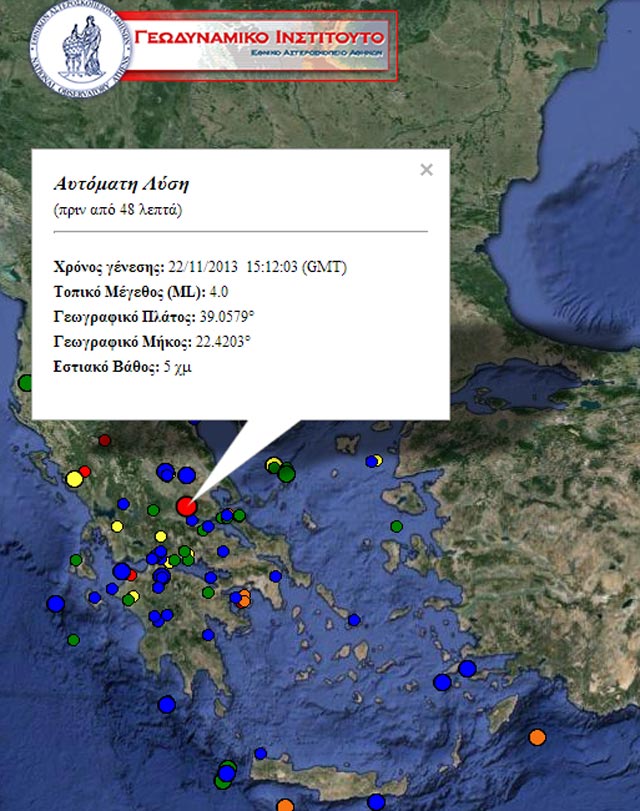Click the Αυτόματη Λύση popup title
640x811 pixels.
(x=120, y=184)
